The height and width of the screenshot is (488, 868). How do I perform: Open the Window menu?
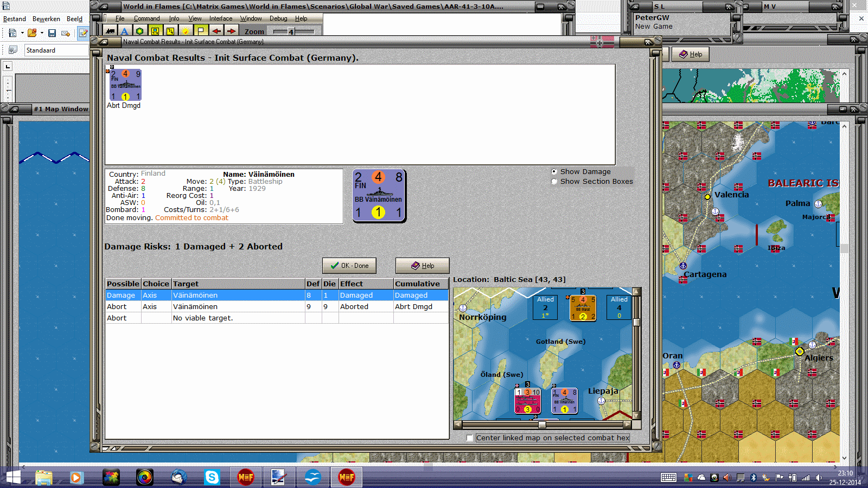click(251, 18)
